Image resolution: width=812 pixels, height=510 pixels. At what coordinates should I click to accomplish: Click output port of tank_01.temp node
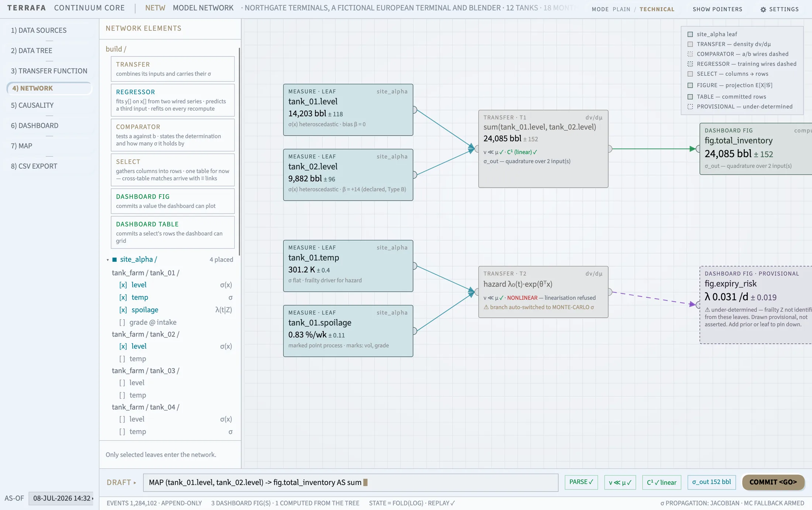(414, 266)
